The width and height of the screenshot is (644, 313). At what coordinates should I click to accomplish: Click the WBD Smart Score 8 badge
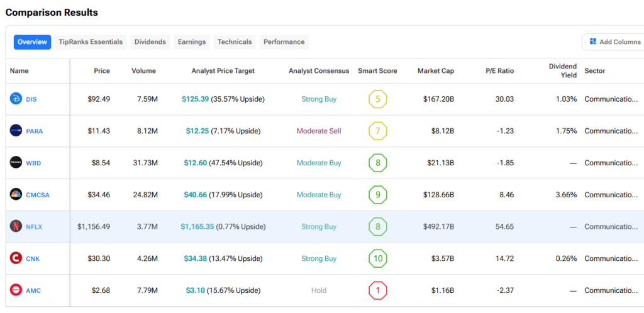[x=378, y=163]
